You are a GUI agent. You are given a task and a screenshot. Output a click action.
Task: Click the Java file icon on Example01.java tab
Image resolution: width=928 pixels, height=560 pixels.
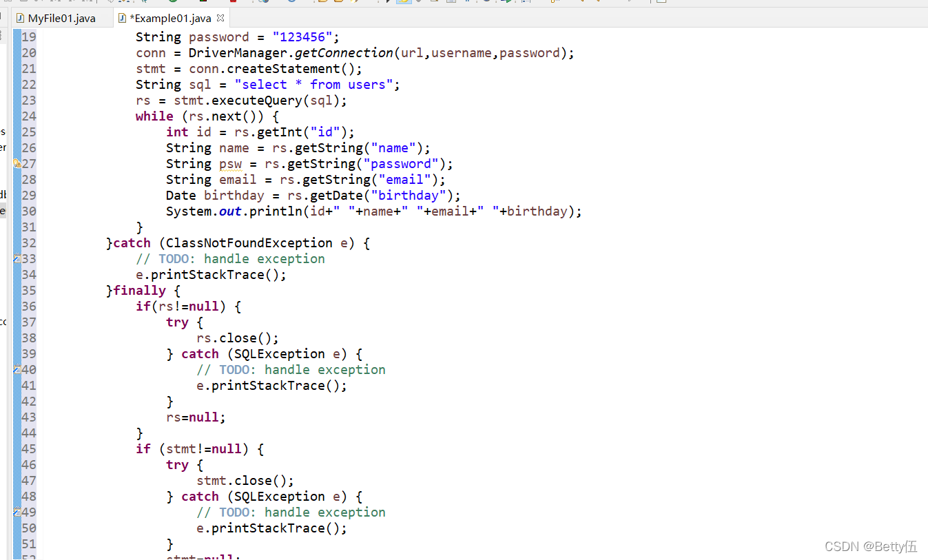122,18
